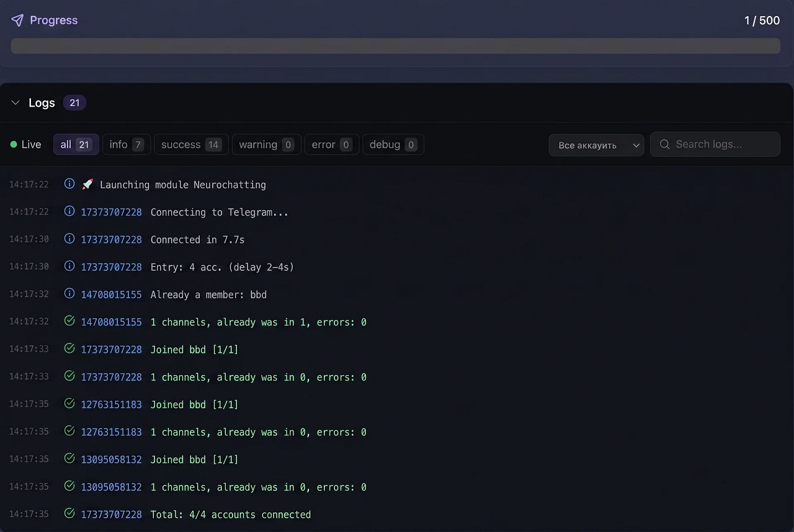The width and height of the screenshot is (794, 532).
Task: Open account 17373707228 on Total 4/4 row
Action: point(112,515)
